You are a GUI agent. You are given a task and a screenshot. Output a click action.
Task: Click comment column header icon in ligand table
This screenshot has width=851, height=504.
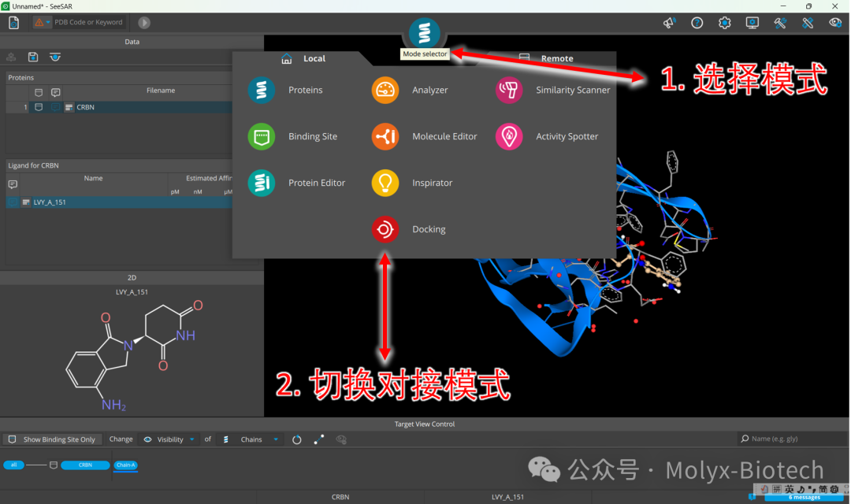[x=13, y=185]
